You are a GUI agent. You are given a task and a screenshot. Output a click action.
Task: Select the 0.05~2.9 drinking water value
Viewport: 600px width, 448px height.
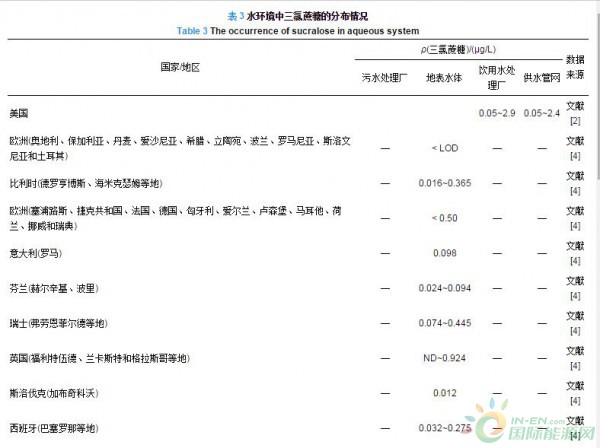(x=497, y=113)
